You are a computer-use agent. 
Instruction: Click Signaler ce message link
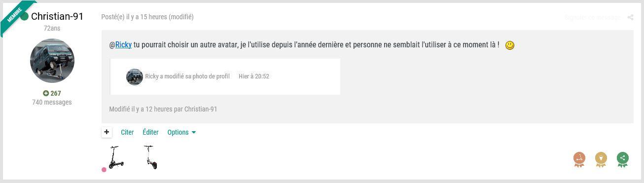[x=593, y=17]
